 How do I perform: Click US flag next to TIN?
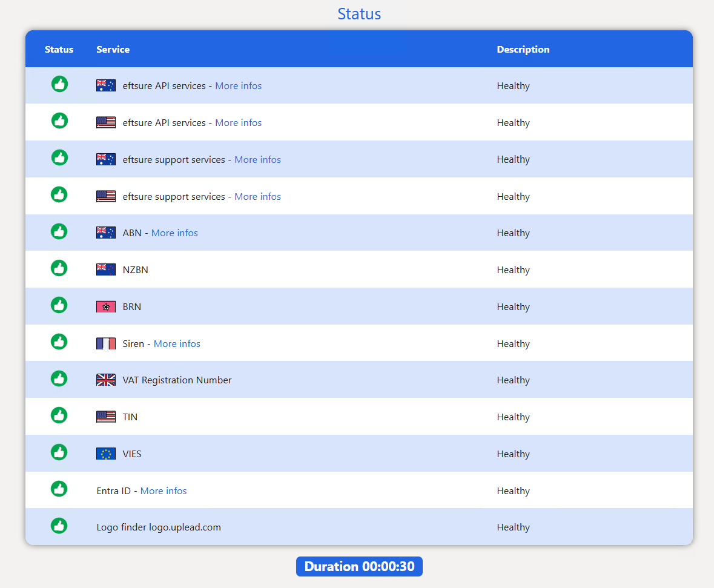[x=105, y=417]
